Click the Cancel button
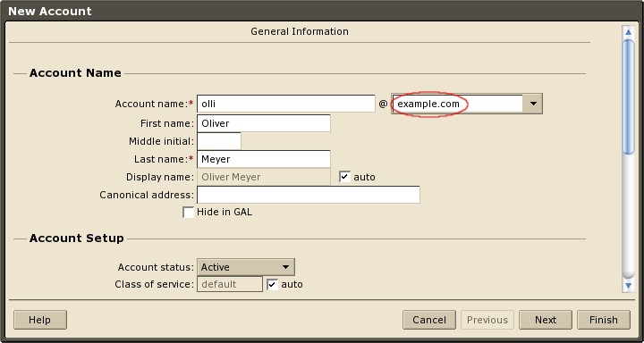 pos(429,320)
